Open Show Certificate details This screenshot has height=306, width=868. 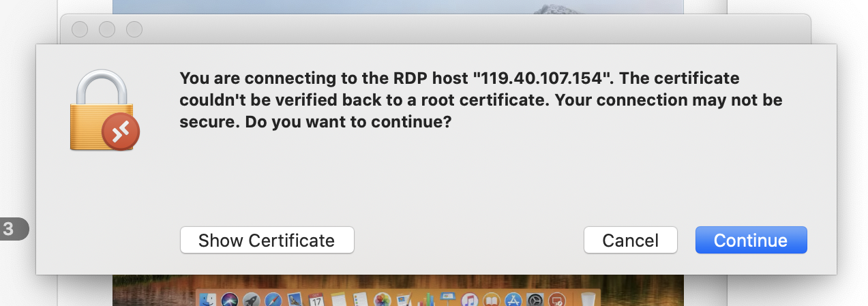click(x=267, y=240)
